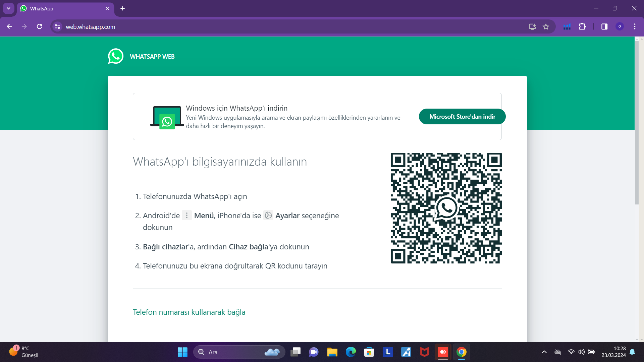Screen dimensions: 644x362
Task: Open the Chrome profile avatar
Action: point(620,27)
